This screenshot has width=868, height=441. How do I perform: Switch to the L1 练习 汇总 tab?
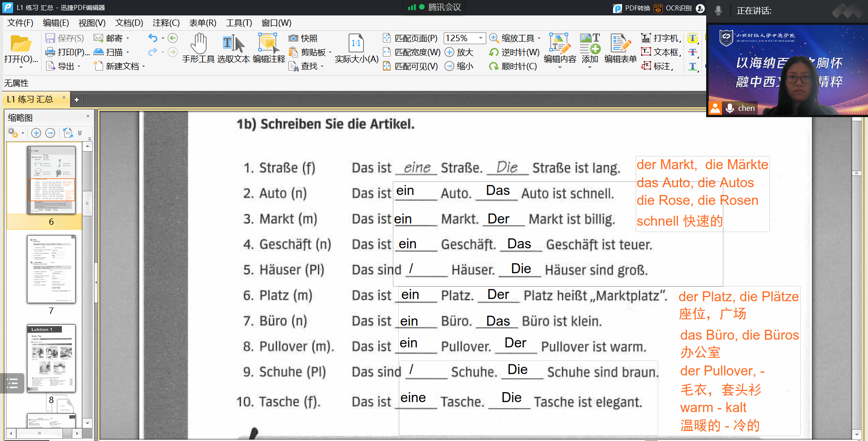[x=30, y=100]
